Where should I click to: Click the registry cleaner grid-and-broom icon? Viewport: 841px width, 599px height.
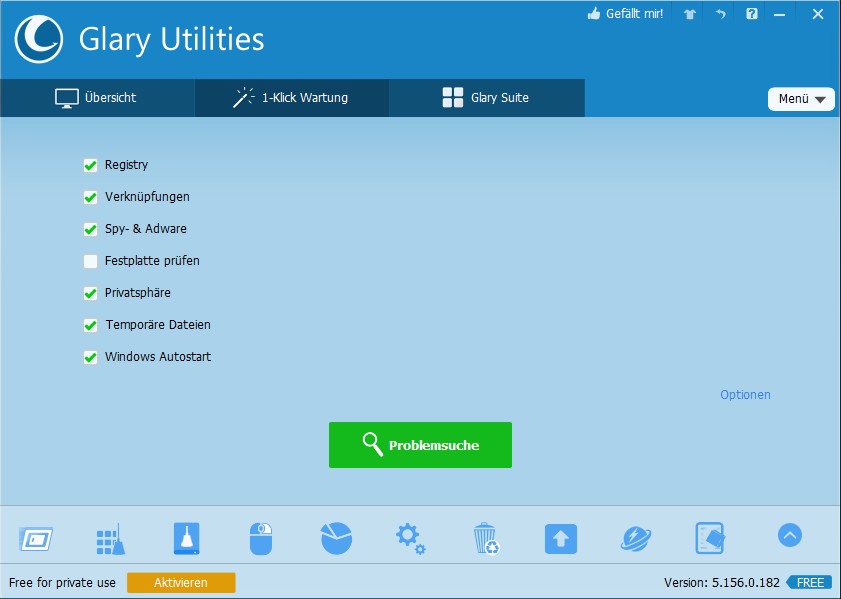coord(109,539)
